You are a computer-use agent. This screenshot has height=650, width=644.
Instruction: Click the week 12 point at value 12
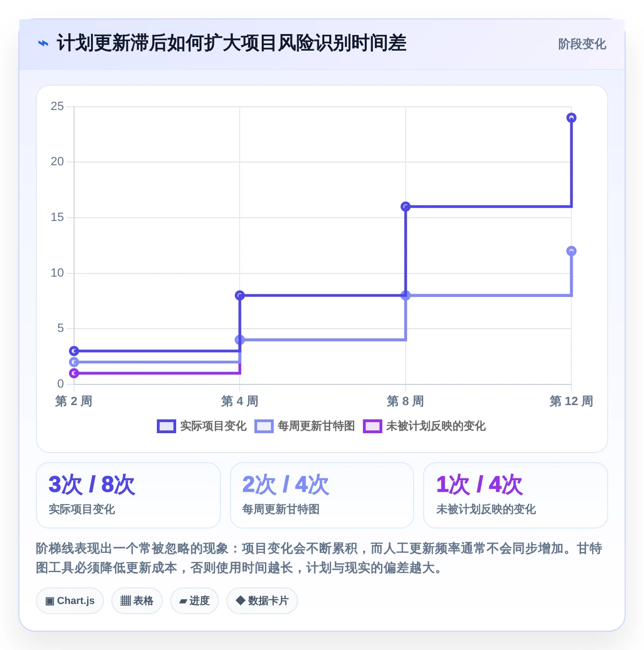click(571, 251)
